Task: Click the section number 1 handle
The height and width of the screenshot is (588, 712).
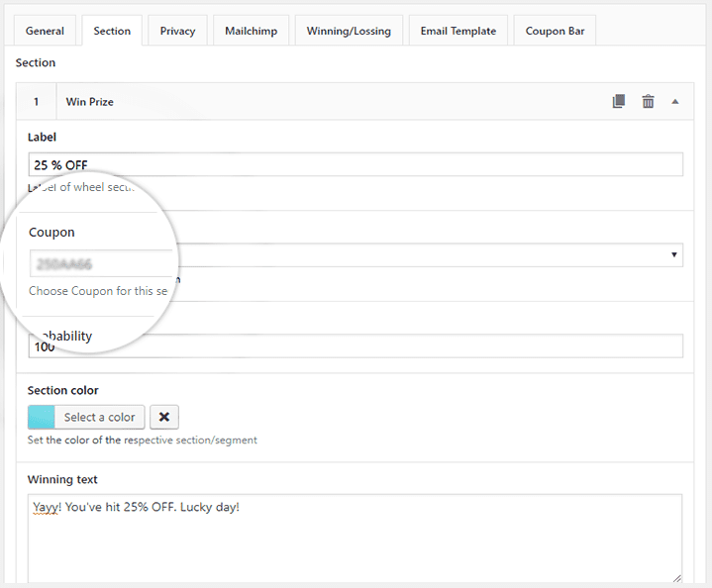Action: pos(37,101)
